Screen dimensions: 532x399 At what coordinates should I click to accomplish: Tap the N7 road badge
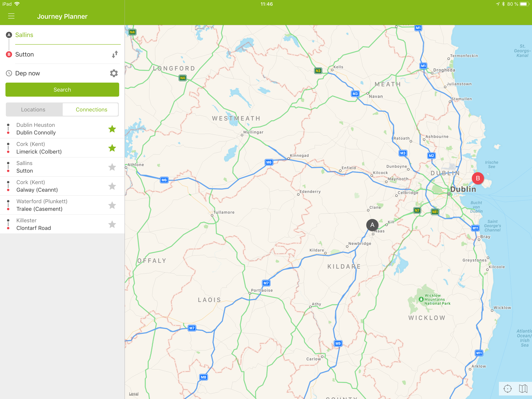pos(417,210)
